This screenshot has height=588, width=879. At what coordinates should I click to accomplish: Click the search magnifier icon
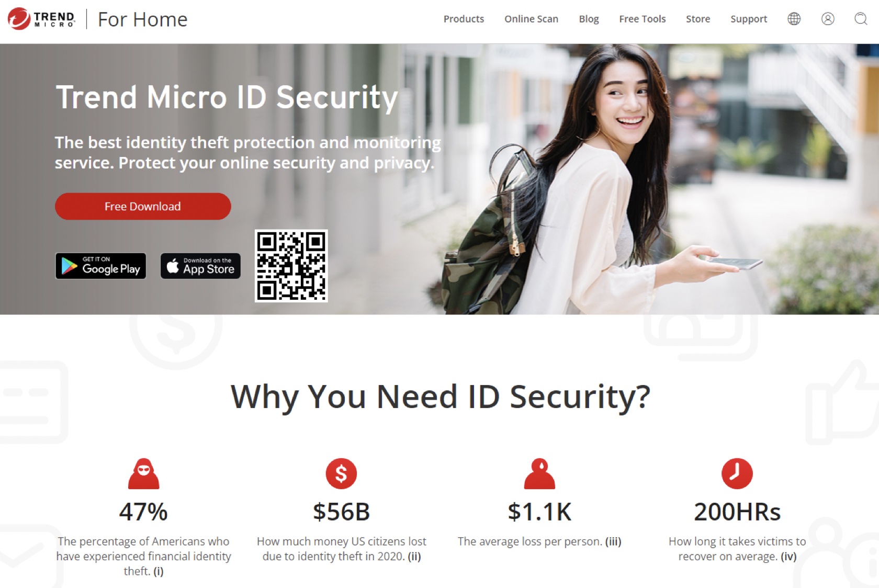(x=861, y=19)
